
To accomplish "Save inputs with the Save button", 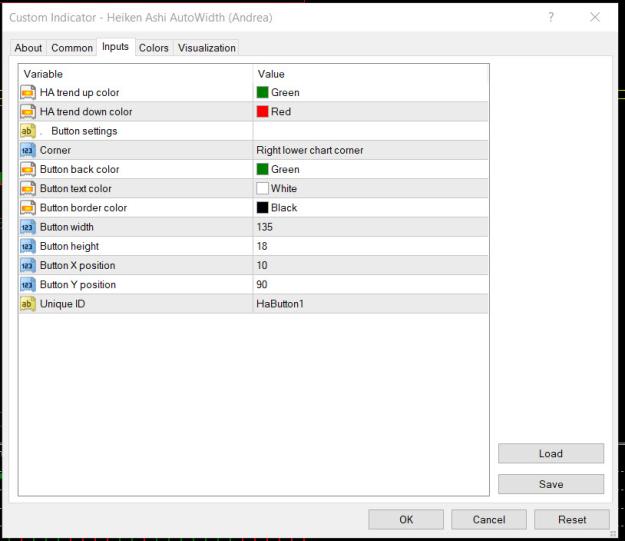I will [x=551, y=484].
